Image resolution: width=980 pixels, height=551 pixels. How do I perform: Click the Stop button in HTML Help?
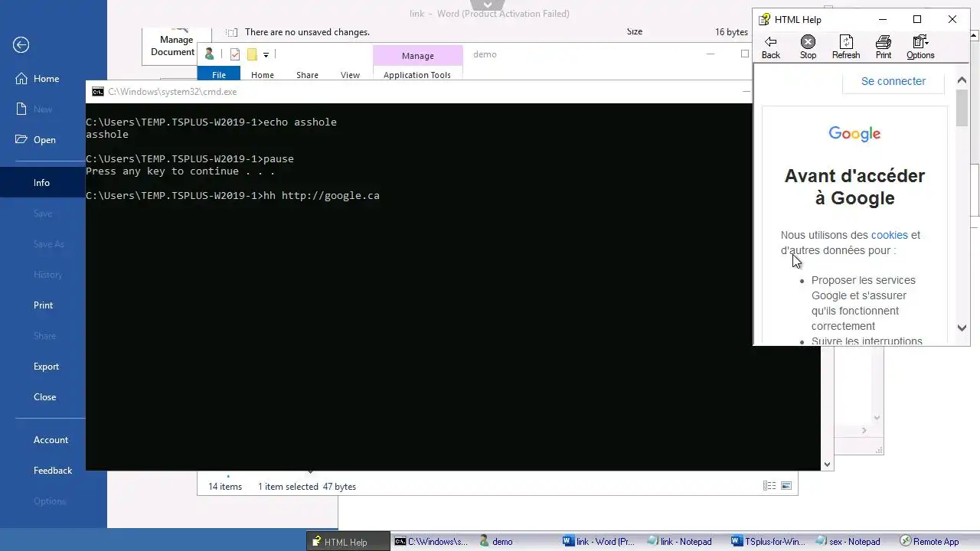tap(808, 47)
